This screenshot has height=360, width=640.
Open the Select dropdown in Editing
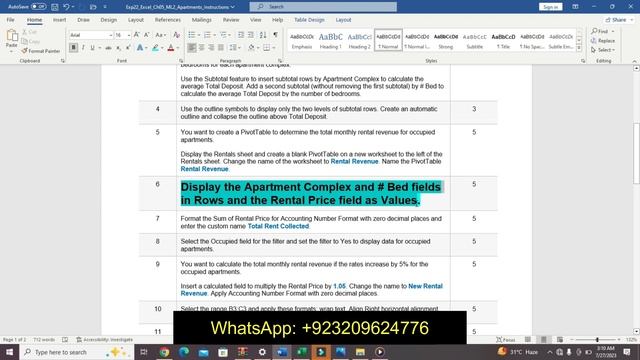coord(603,50)
